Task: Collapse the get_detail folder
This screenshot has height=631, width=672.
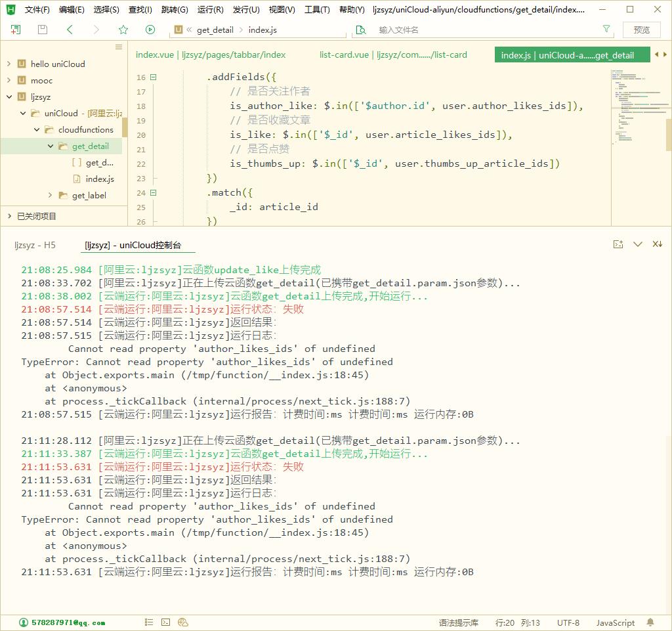Action: pos(50,146)
